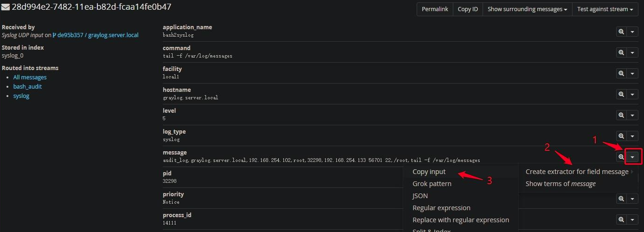Expand the application_name field actions caret
Viewport: 644px width, 232px height.
(633, 32)
